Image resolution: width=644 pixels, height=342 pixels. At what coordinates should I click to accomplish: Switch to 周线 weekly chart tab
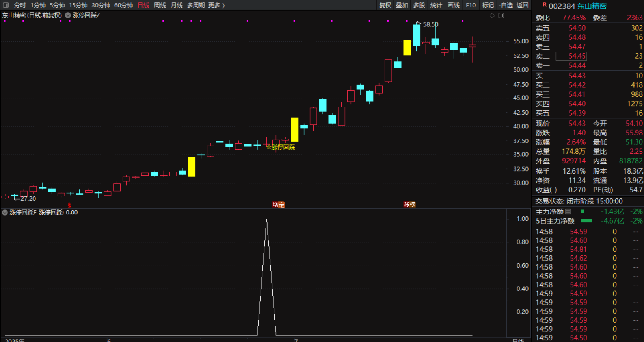point(160,5)
